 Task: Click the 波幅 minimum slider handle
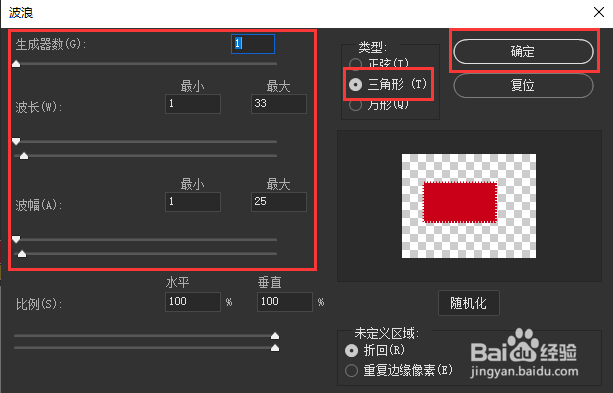(16, 239)
